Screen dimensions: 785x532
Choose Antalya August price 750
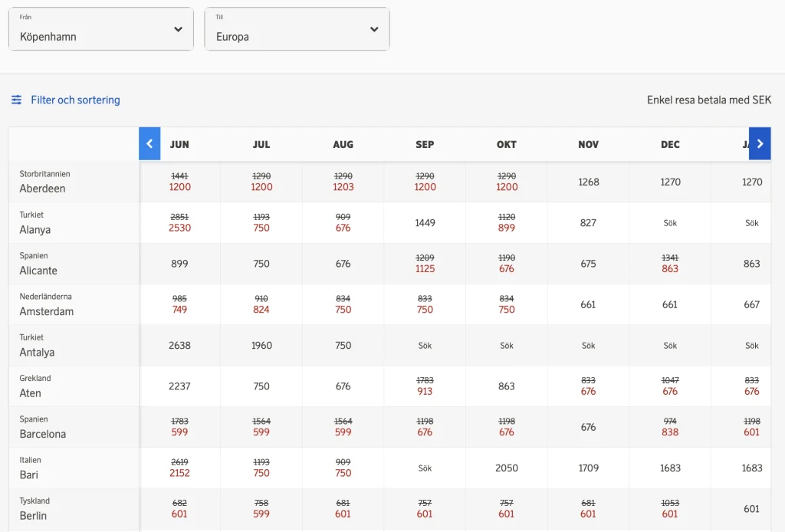click(x=343, y=345)
